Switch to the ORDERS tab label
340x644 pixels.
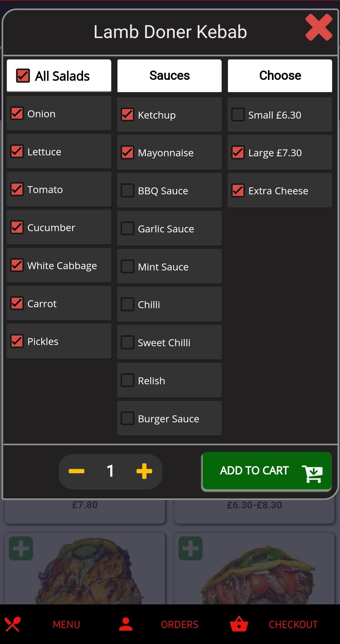point(179,625)
